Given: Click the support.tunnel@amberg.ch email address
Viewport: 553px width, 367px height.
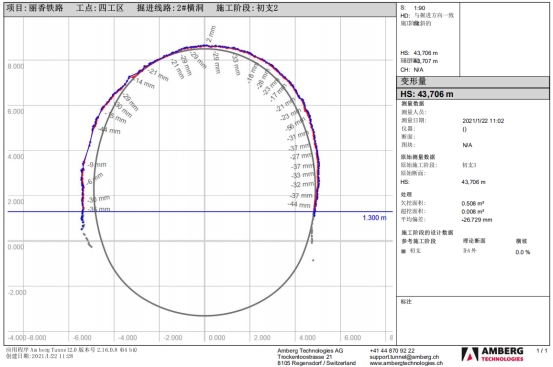Looking at the screenshot, I should (404, 357).
